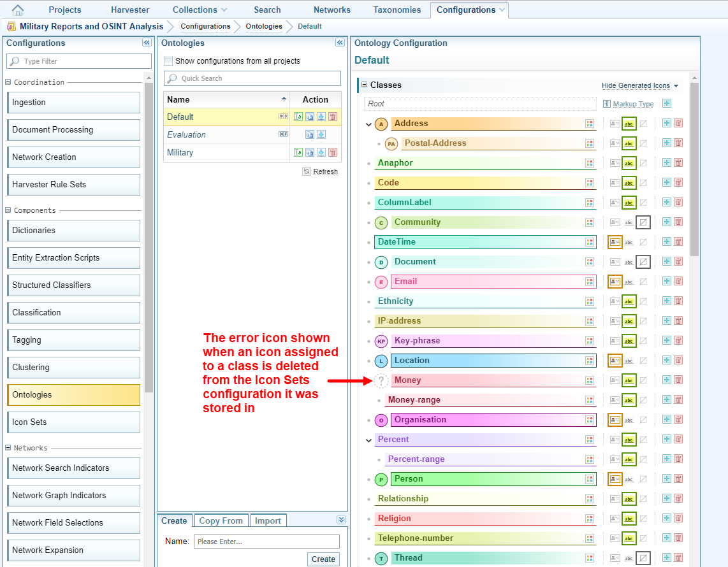Add a new root class with plus icon

[667, 104]
